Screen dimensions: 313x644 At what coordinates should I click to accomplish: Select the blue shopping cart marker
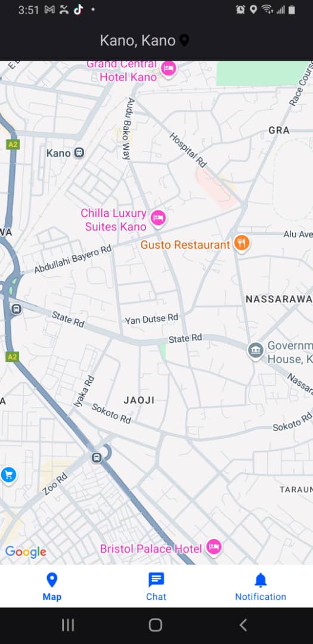point(8,475)
